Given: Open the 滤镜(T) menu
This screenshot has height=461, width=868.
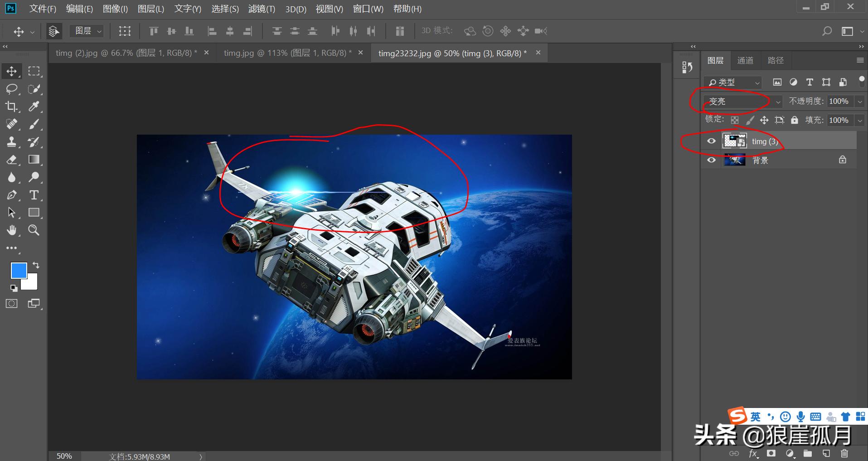Looking at the screenshot, I should 262,9.
